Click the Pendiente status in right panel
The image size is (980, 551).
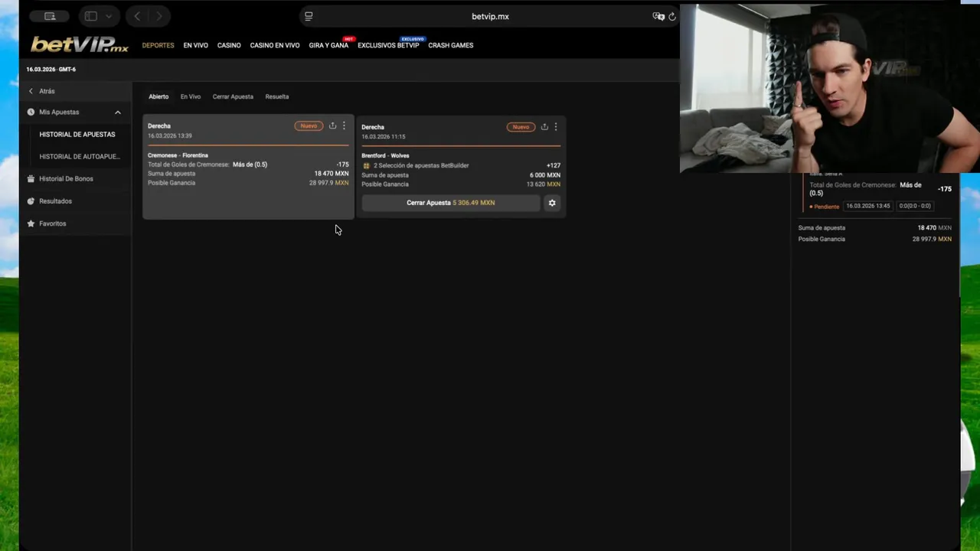tap(825, 207)
